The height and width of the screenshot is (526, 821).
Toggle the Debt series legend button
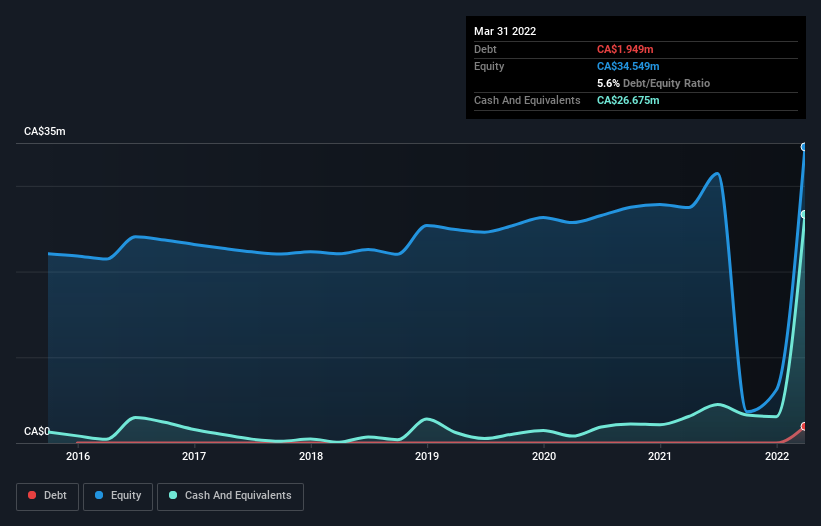[x=47, y=496]
